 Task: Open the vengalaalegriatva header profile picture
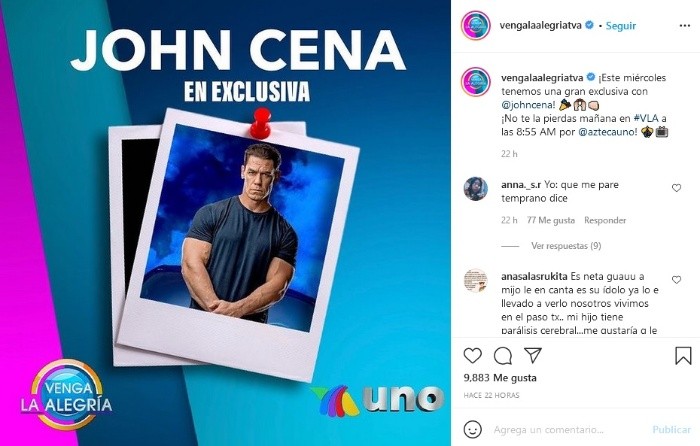click(475, 25)
